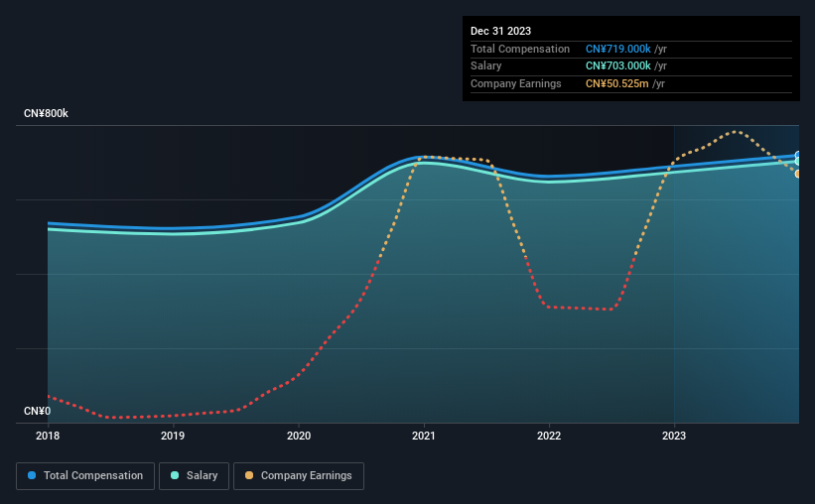Toggle the Company Earnings legend button
The width and height of the screenshot is (815, 504).
pos(299,475)
